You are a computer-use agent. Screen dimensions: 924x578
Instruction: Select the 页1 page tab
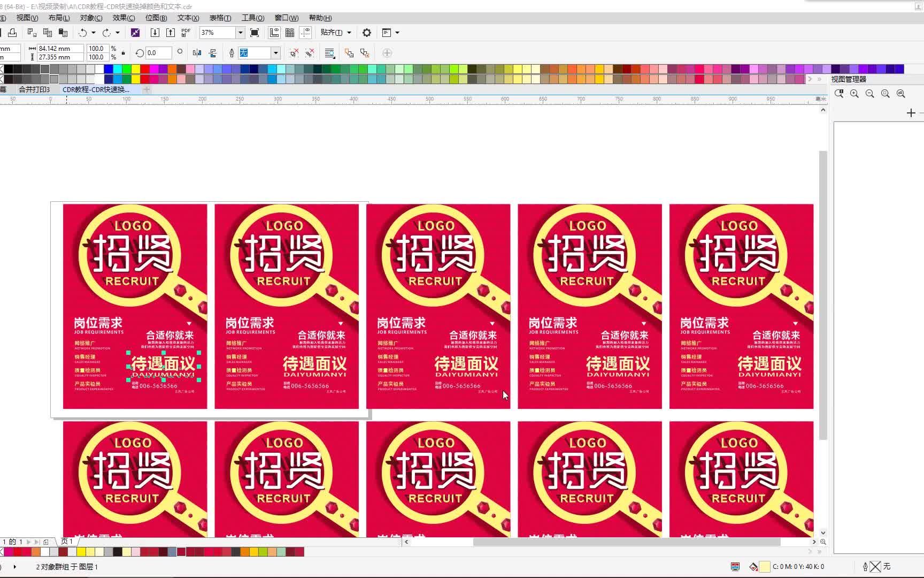click(67, 542)
